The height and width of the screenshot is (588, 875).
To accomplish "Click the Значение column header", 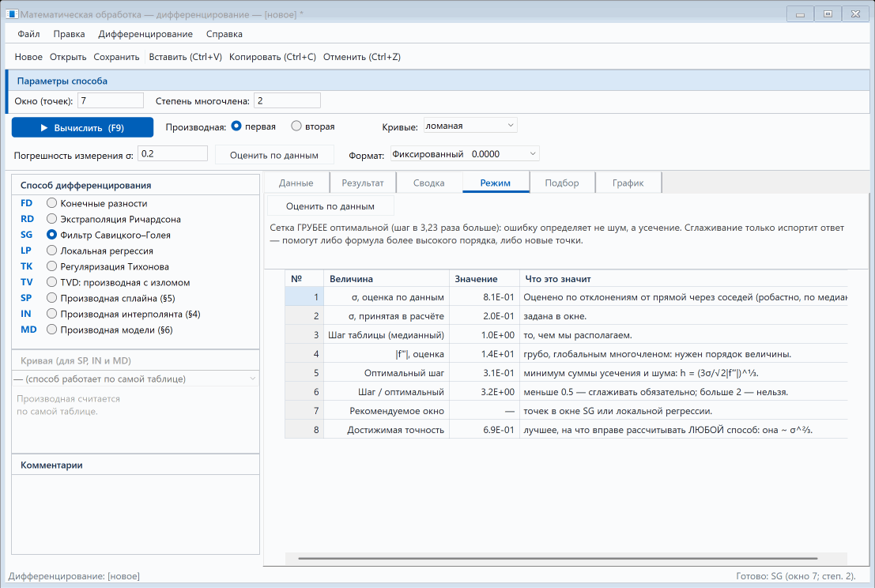I will coord(485,279).
